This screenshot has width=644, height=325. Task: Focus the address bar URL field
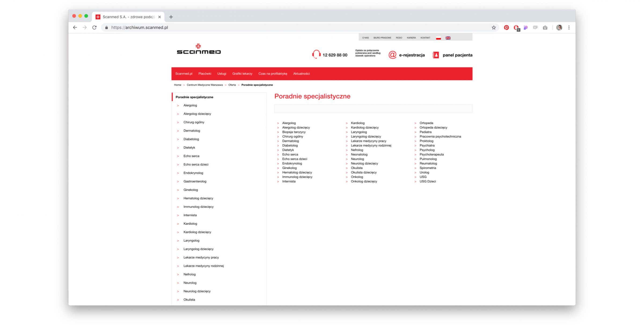pos(300,28)
